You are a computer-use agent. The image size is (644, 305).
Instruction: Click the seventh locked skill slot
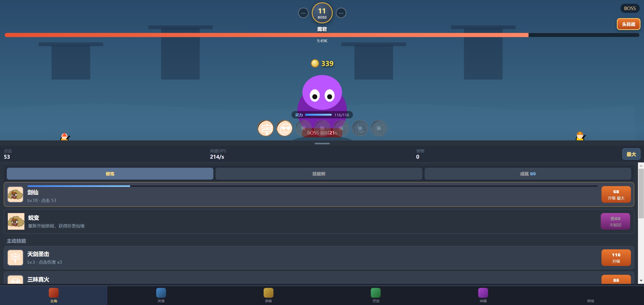[379, 128]
